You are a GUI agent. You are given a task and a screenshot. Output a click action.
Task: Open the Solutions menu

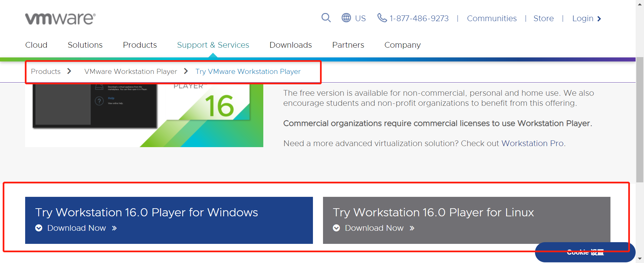point(85,45)
